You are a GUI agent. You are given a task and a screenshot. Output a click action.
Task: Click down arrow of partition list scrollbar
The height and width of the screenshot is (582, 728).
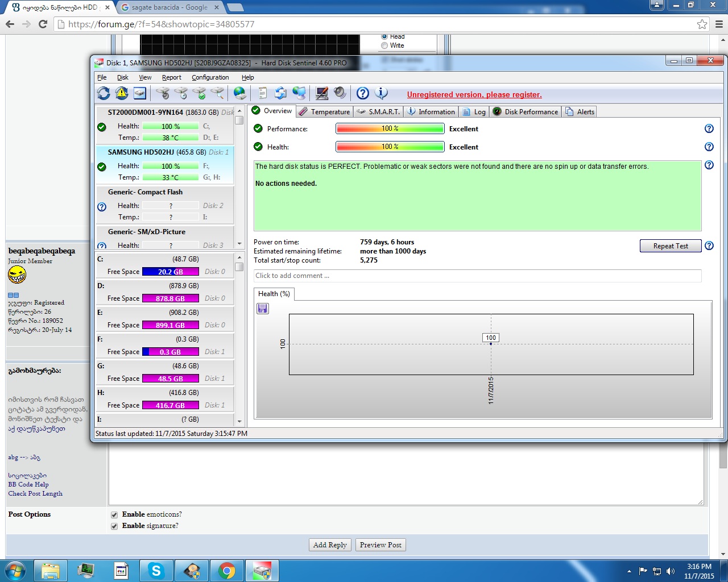click(239, 422)
